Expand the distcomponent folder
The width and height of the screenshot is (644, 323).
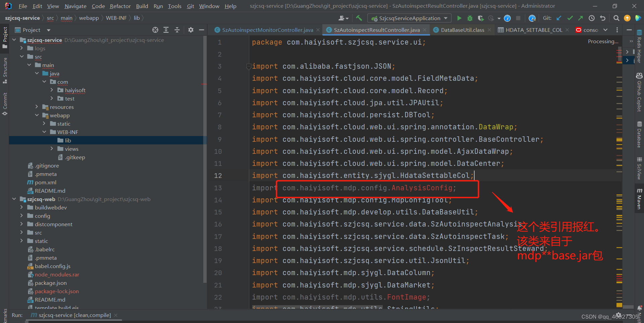21,224
